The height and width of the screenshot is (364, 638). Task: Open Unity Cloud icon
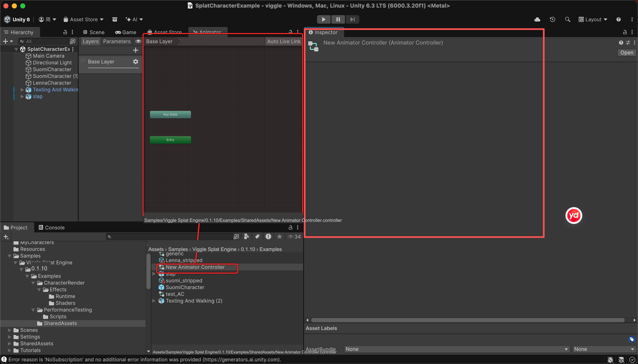point(537,19)
